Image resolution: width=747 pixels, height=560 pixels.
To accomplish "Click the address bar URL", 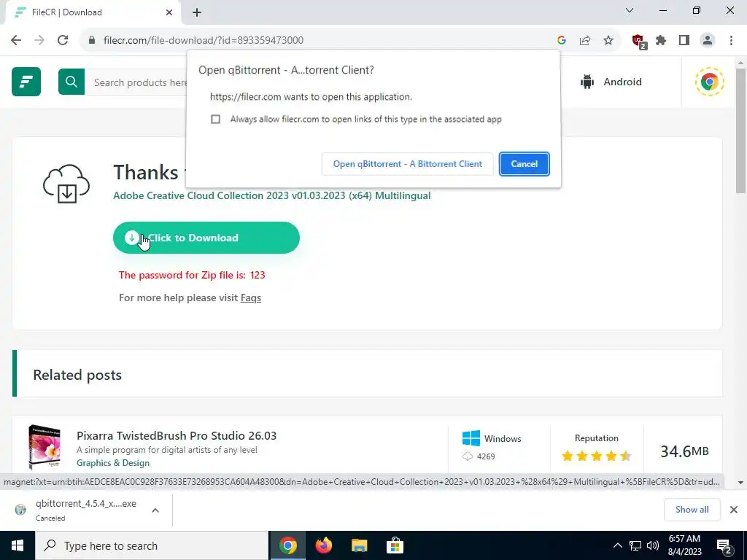I will tap(204, 40).
